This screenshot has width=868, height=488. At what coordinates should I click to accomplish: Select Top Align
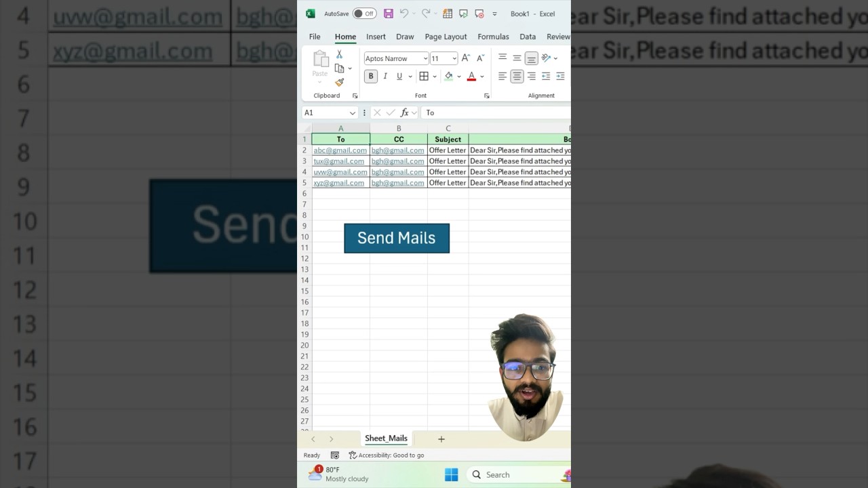click(502, 58)
